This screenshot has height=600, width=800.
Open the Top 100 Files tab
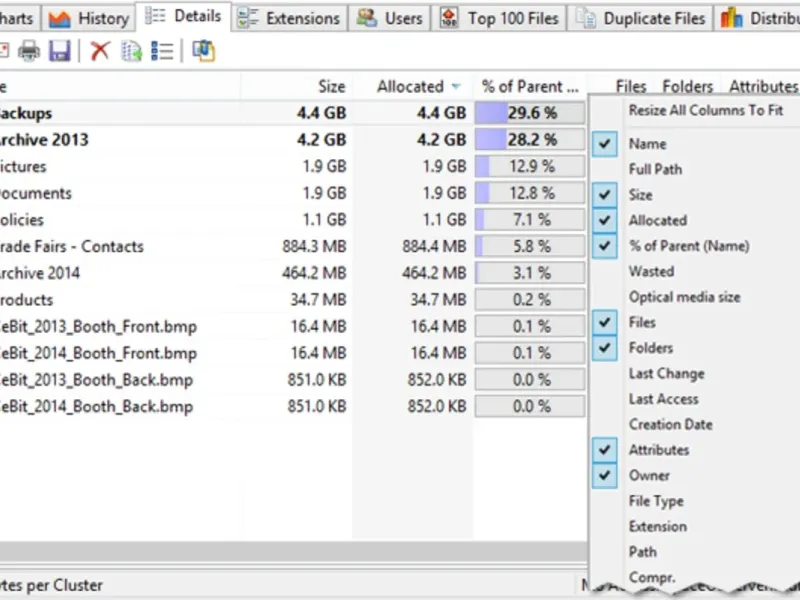499,18
